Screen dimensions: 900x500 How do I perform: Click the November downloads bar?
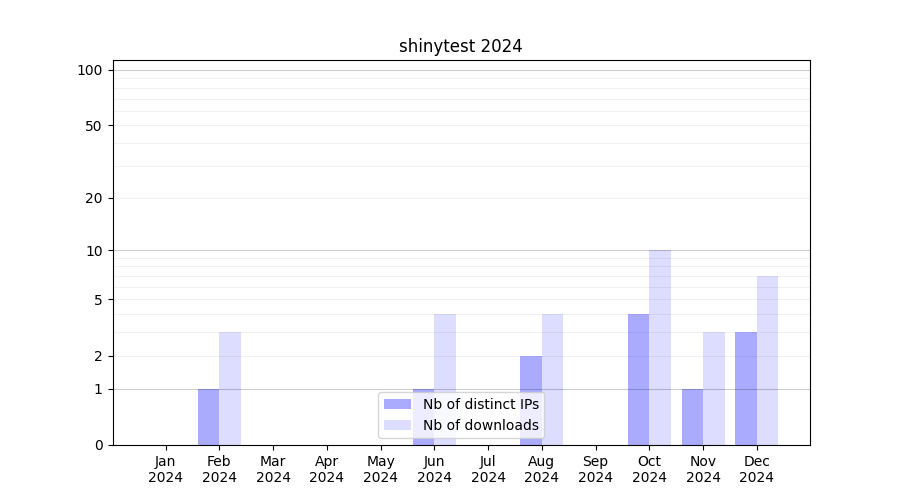714,388
